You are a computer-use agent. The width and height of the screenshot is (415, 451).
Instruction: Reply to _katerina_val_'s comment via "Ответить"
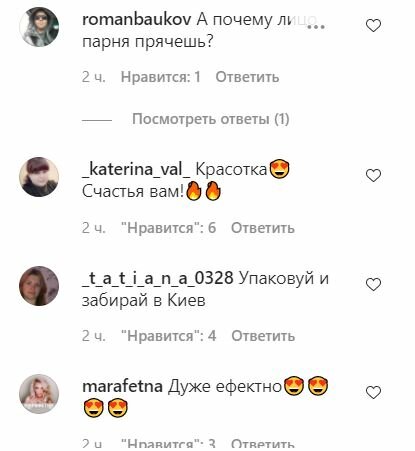click(263, 228)
